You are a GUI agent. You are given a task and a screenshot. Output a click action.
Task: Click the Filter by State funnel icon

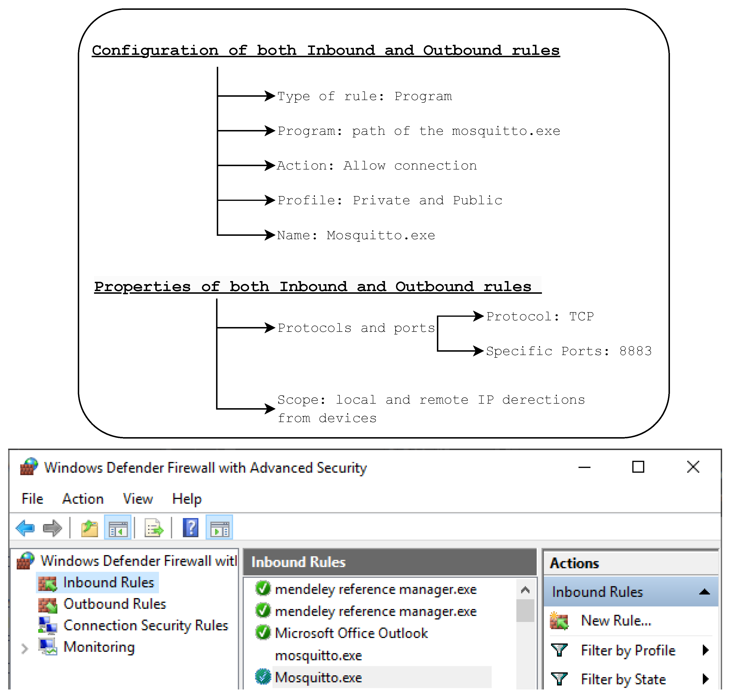tap(559, 679)
